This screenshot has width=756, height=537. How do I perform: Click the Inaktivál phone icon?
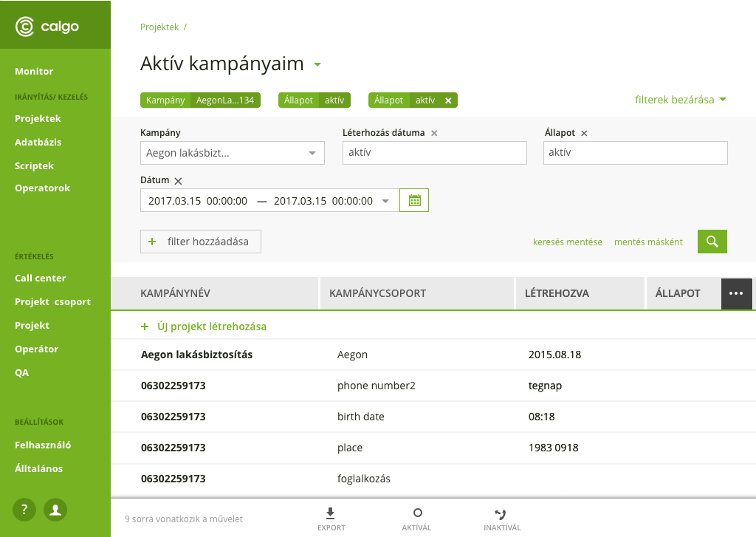(x=501, y=513)
